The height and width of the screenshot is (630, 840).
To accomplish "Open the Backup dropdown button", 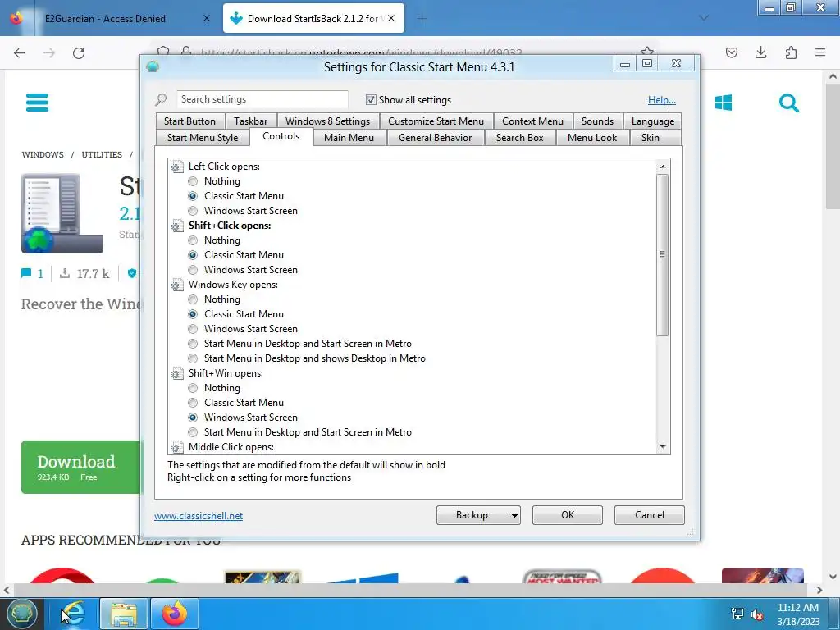I will 478,515.
